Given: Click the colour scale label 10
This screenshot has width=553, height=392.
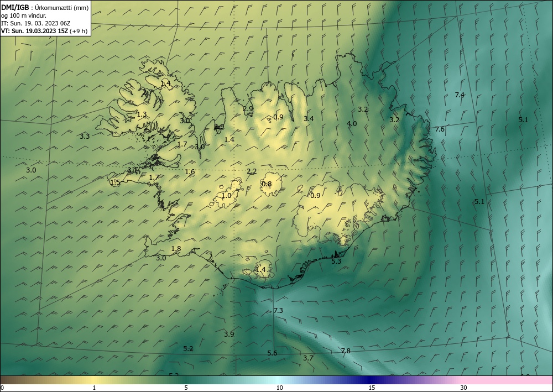Looking at the screenshot, I should tap(279, 388).
